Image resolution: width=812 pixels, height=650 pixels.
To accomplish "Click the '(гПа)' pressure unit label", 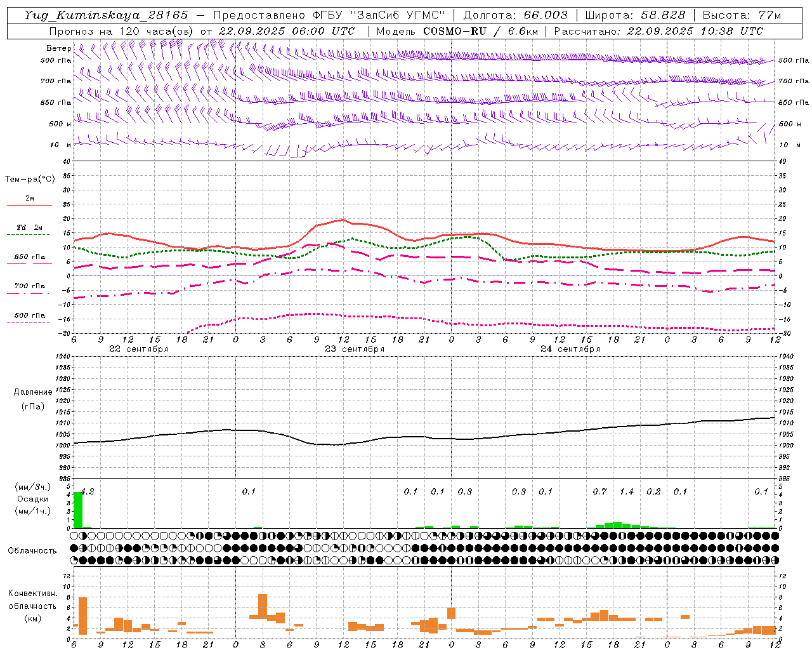I will (x=33, y=407).
